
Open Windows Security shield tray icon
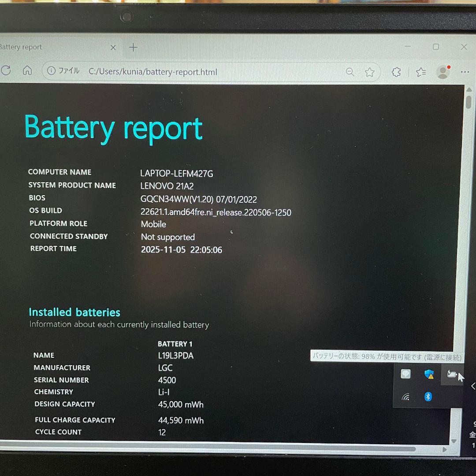pos(429,374)
